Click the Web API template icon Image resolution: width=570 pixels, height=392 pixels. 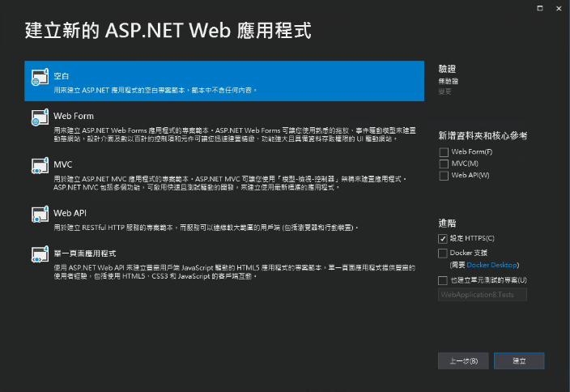tap(40, 214)
